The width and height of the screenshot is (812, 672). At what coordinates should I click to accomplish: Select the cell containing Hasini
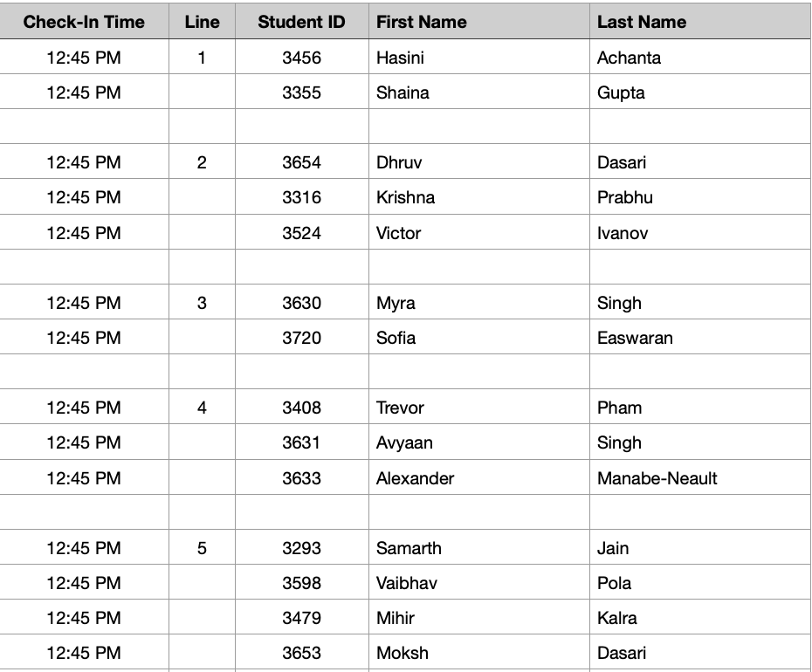pos(479,57)
